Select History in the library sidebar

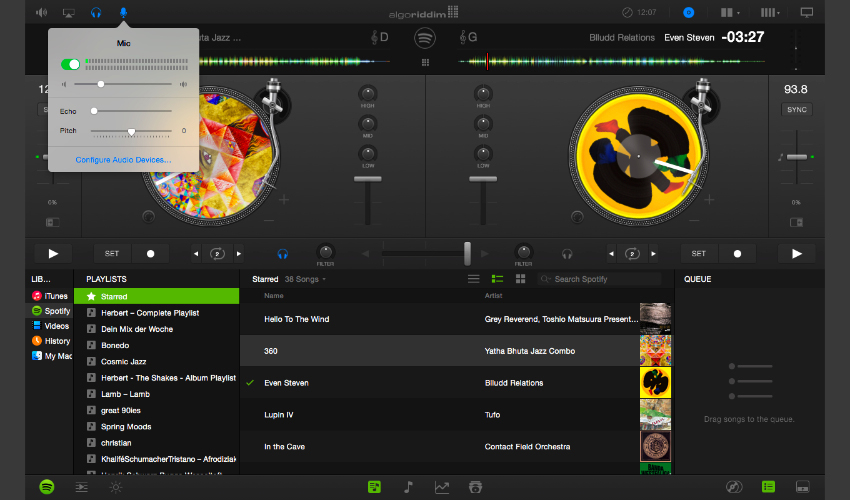click(51, 341)
